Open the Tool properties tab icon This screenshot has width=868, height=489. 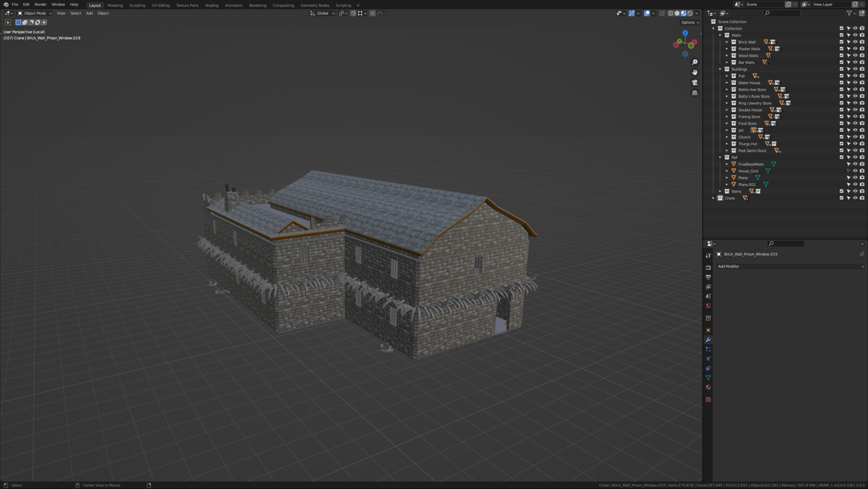tap(708, 256)
